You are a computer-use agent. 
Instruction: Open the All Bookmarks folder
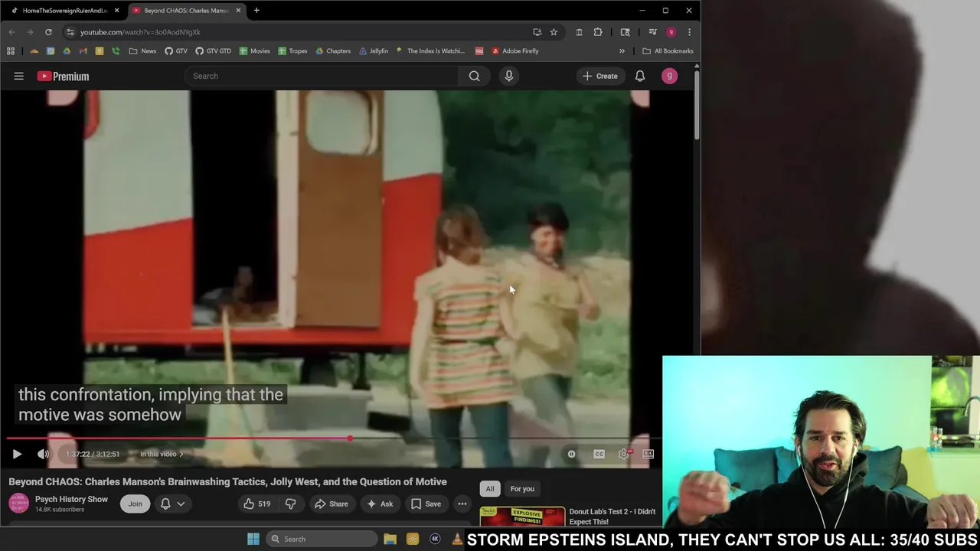point(668,51)
